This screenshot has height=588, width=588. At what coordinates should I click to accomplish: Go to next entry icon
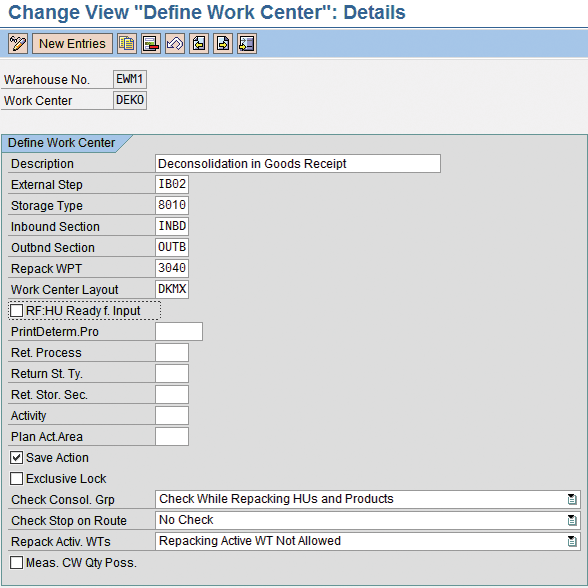click(223, 44)
